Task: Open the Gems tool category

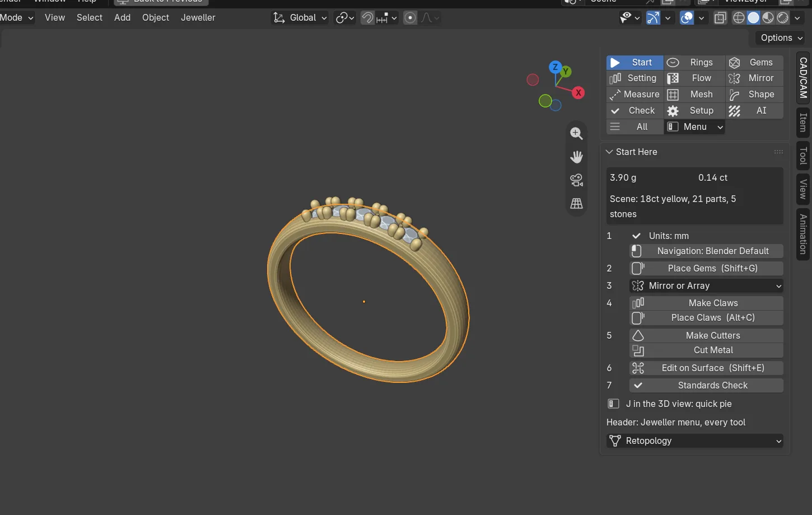Action: [x=754, y=62]
